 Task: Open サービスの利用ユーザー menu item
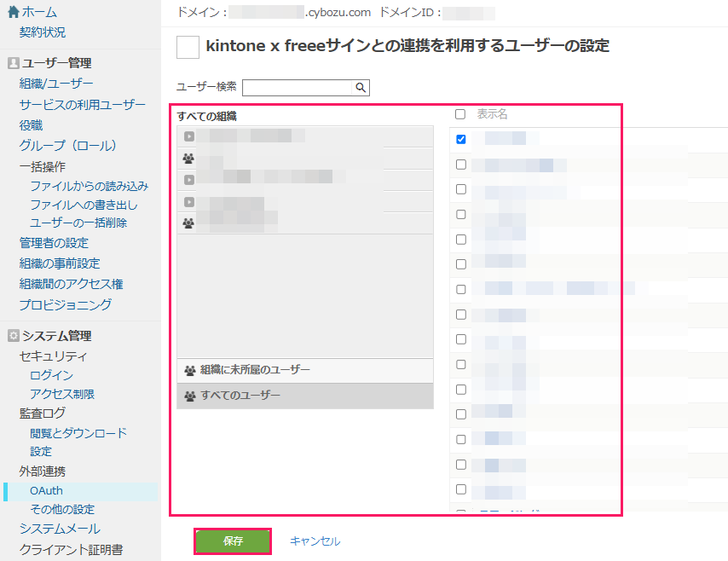[82, 105]
